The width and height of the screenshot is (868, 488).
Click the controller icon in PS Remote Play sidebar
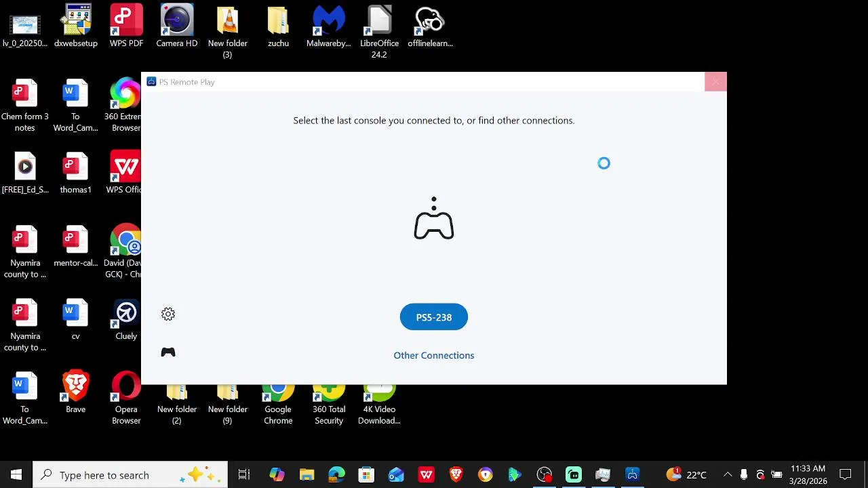[168, 352]
